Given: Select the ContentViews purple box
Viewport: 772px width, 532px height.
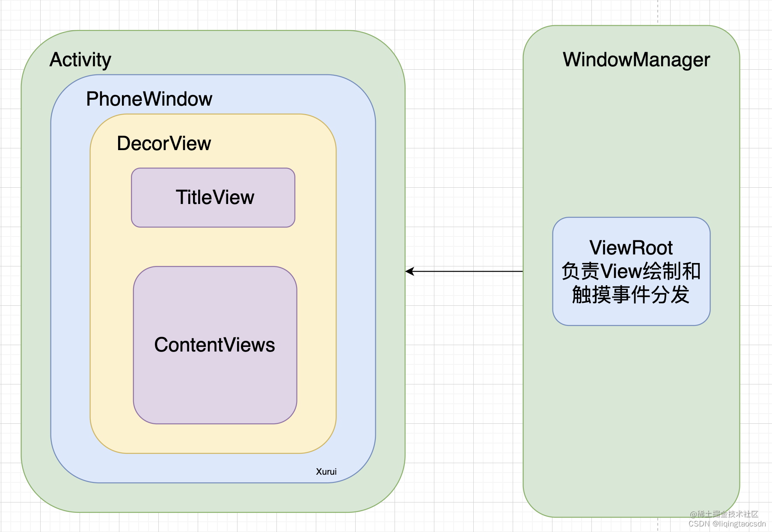Looking at the screenshot, I should (215, 345).
